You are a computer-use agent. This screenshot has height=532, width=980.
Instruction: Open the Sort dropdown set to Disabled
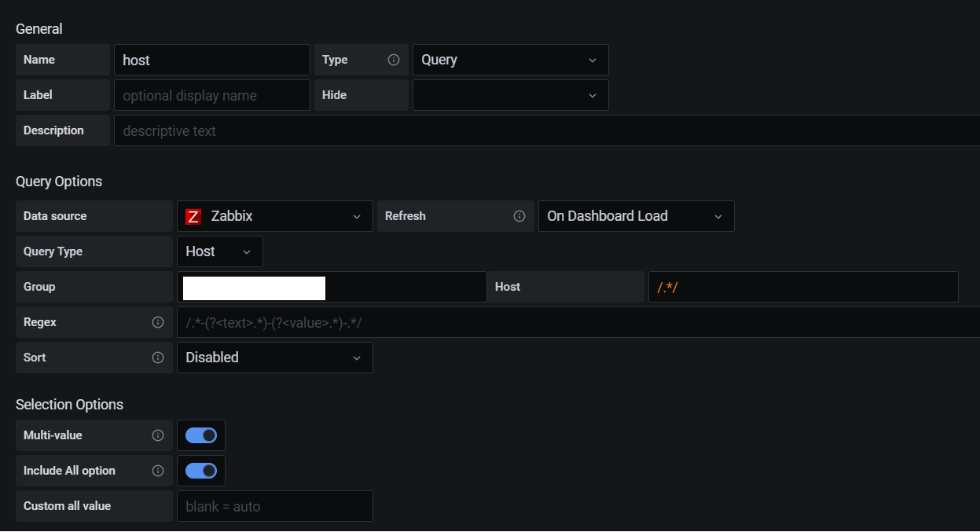[274, 358]
